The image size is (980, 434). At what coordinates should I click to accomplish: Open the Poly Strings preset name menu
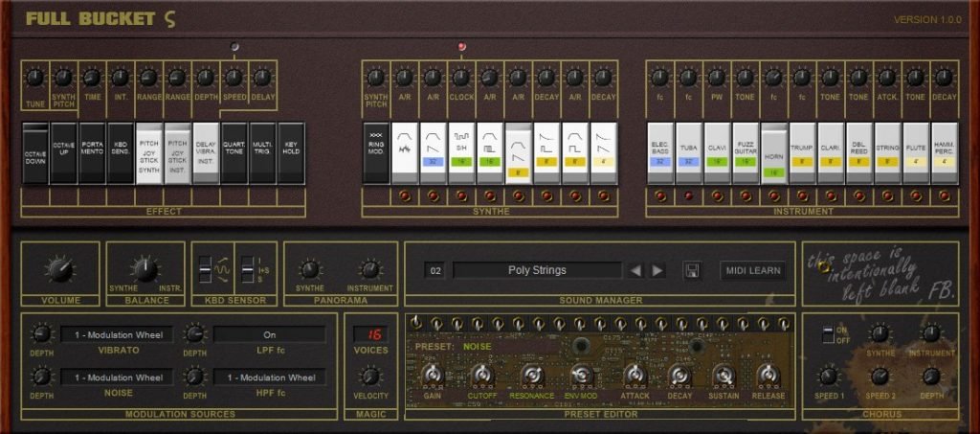(537, 270)
